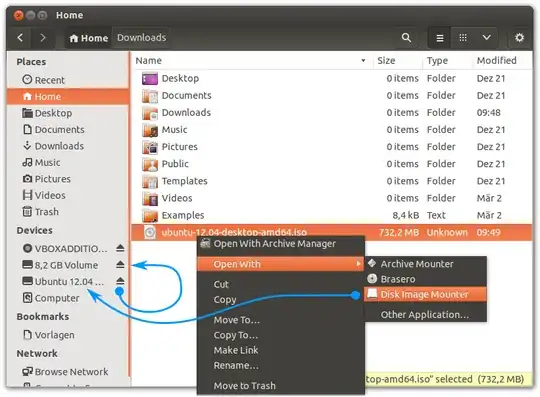This screenshot has width=540, height=397.
Task: Choose Cut from context menu
Action: point(281,284)
